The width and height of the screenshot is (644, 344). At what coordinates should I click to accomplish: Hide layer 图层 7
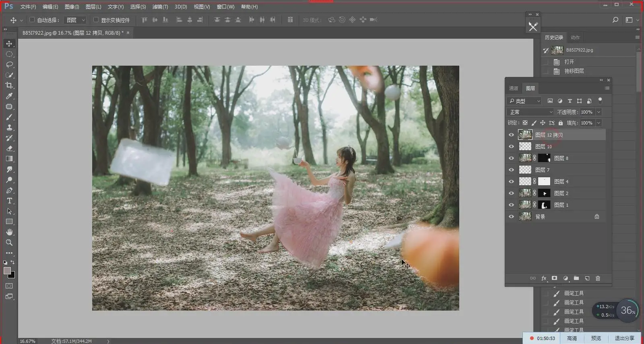click(511, 170)
